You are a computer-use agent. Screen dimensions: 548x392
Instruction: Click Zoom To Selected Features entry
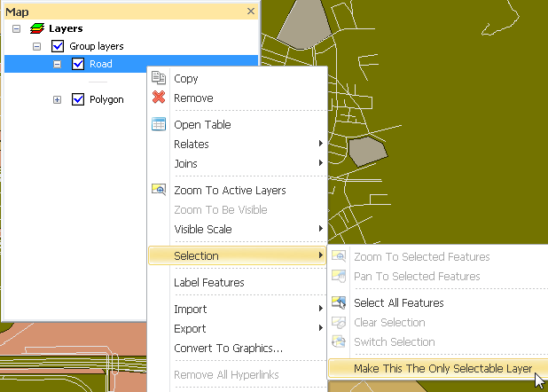pos(438,256)
